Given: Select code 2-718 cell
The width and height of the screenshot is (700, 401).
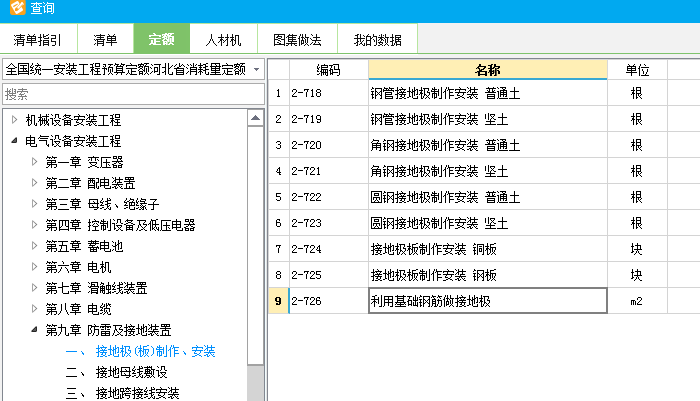Looking at the screenshot, I should coord(329,93).
